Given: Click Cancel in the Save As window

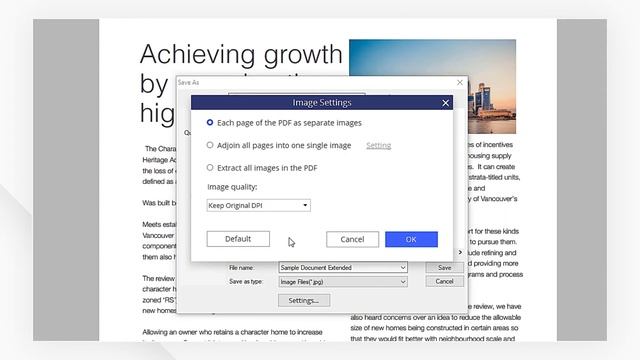Looking at the screenshot, I should point(444,282).
